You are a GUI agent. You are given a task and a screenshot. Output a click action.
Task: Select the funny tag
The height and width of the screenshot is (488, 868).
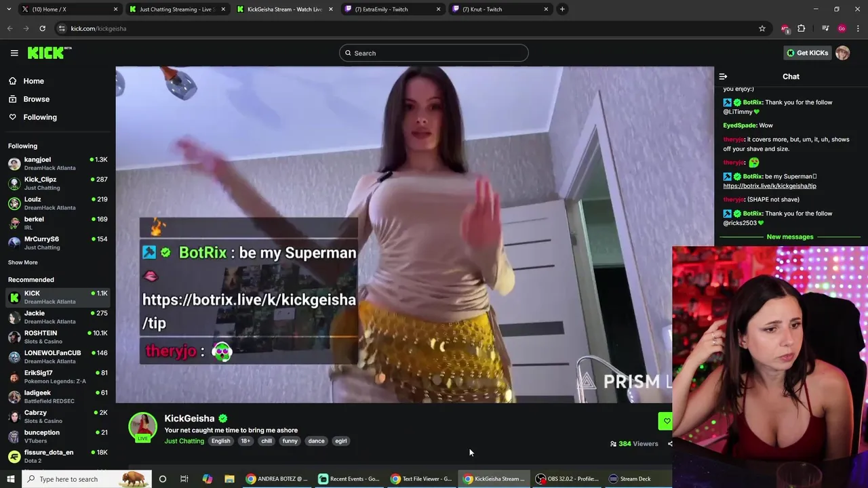[290, 441]
